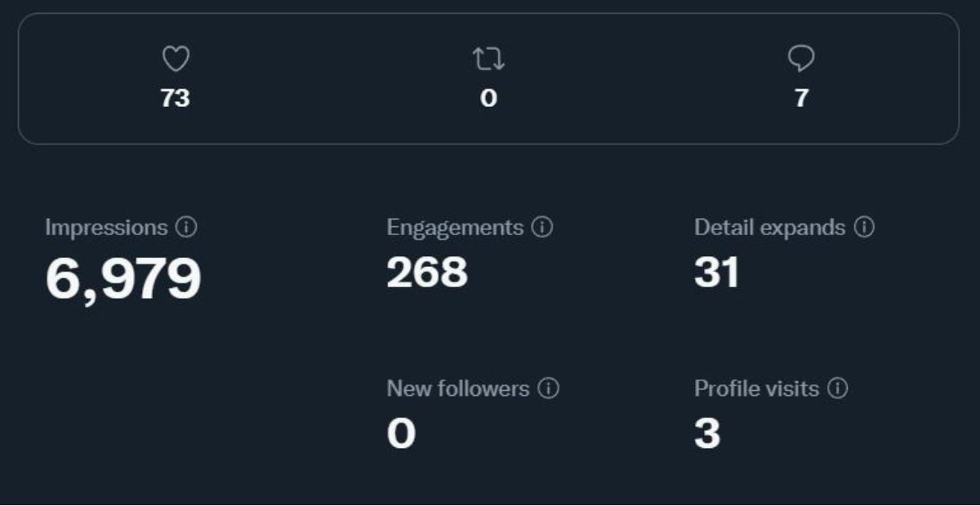Click the retweet count of 0
Screen dimensions: 980x506
coord(488,99)
